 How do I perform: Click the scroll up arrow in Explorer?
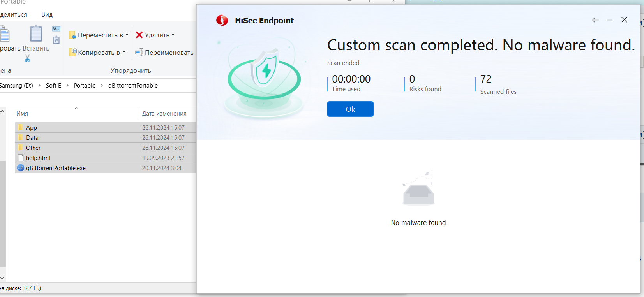point(2,111)
